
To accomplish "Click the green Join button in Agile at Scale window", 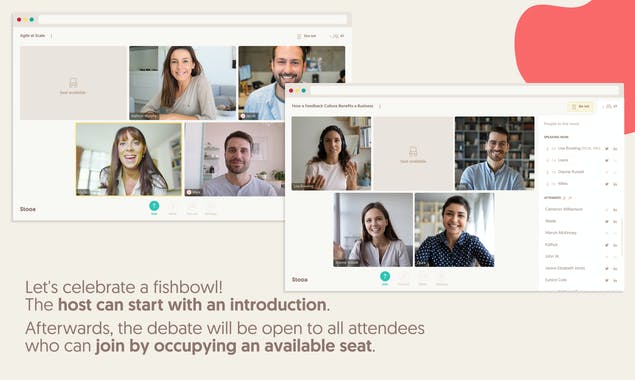I will point(154,206).
